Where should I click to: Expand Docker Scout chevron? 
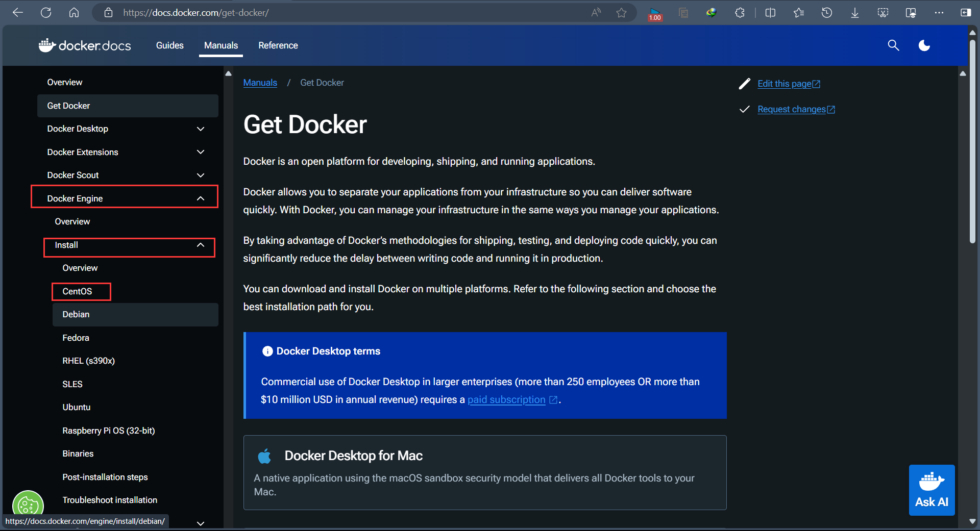(x=201, y=175)
